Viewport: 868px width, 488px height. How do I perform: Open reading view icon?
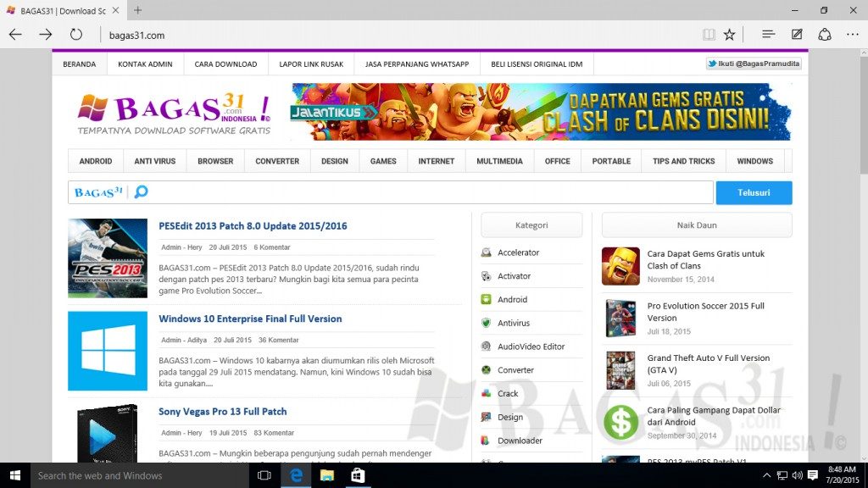[x=709, y=35]
